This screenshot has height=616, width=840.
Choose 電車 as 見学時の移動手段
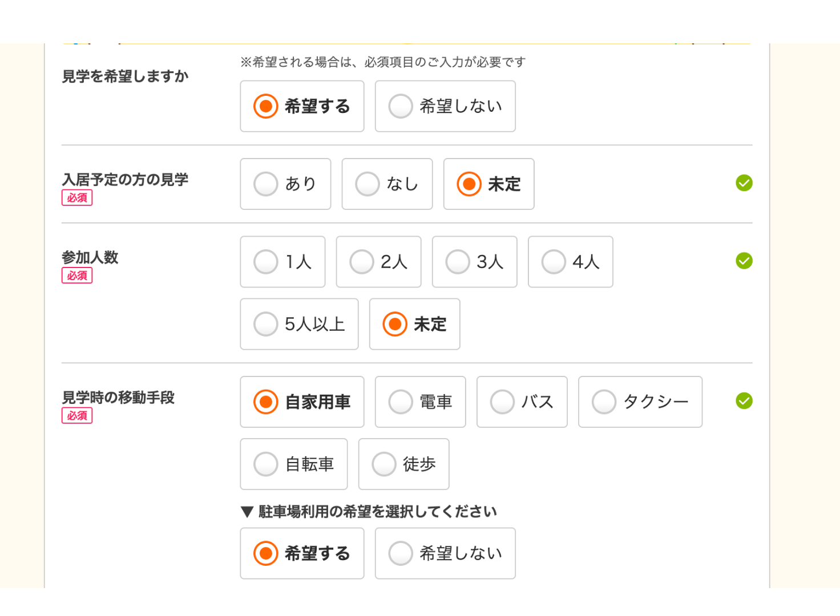coord(420,402)
